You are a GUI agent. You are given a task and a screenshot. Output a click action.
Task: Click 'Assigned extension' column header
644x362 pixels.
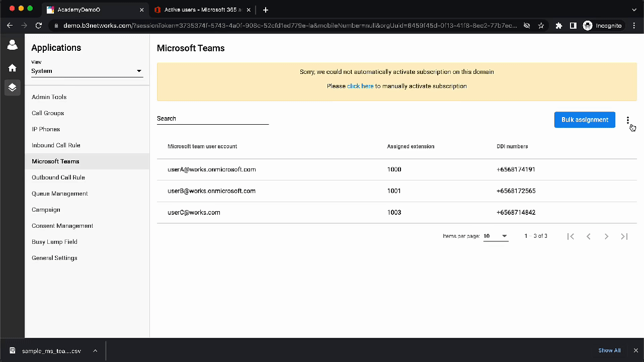point(411,146)
